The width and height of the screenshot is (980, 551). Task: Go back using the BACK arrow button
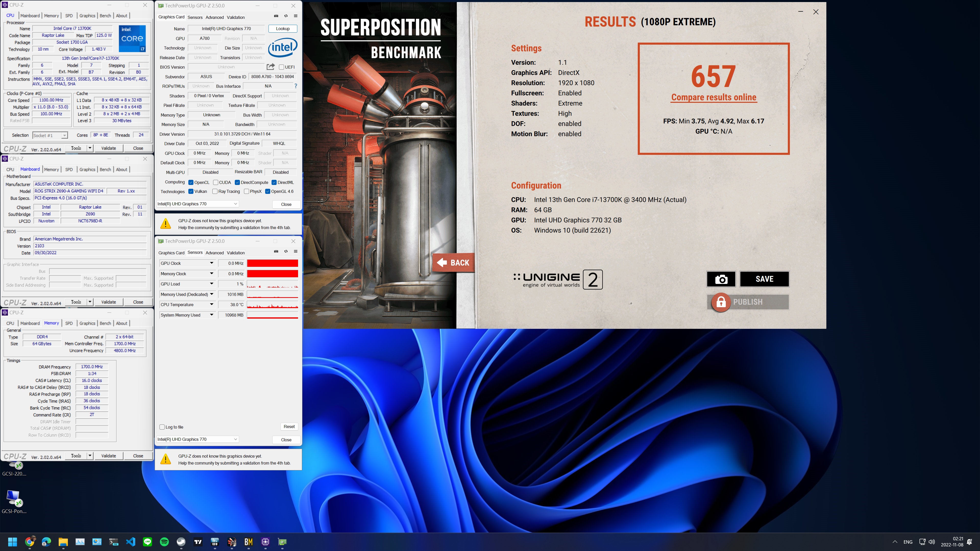tap(454, 263)
